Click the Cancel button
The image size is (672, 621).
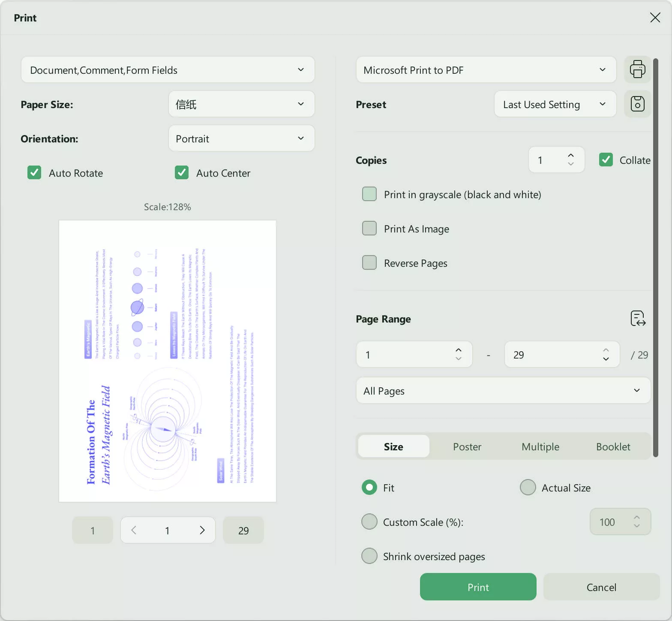[x=601, y=587]
